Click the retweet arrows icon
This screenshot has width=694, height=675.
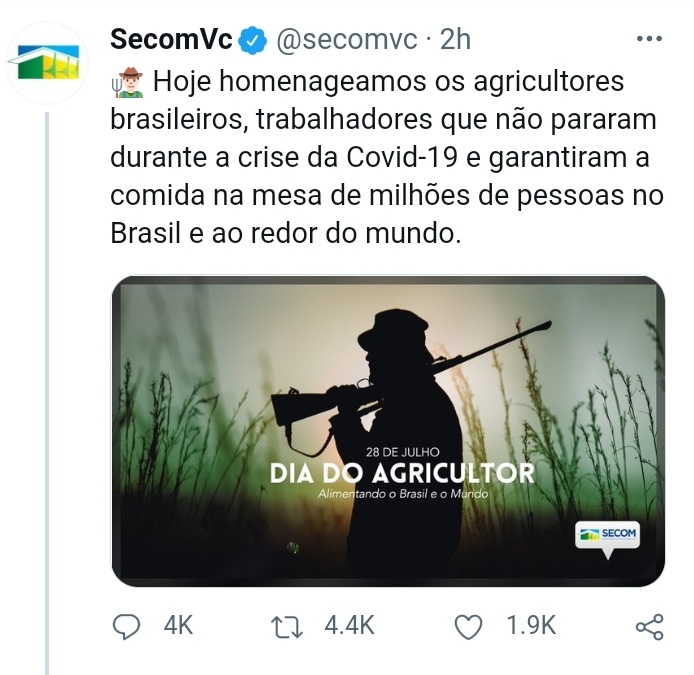(287, 627)
